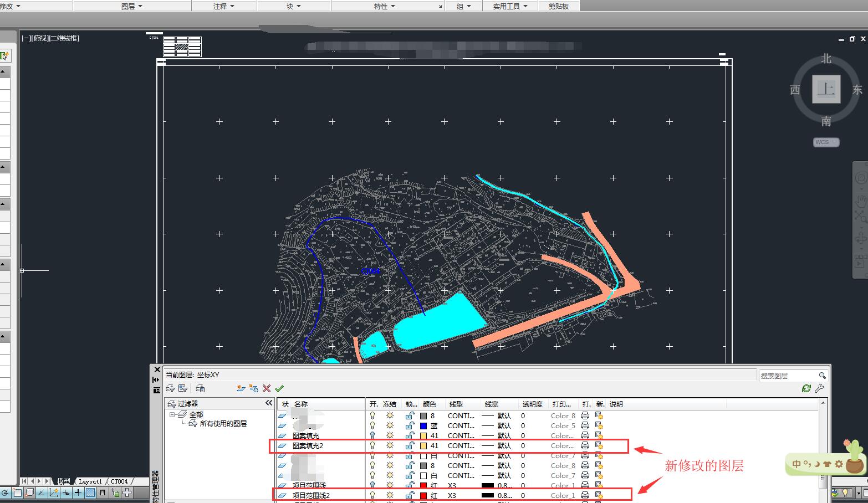Toggle plot printer icon for 图案填充2
Viewport: 868px width, 503px height.
585,445
